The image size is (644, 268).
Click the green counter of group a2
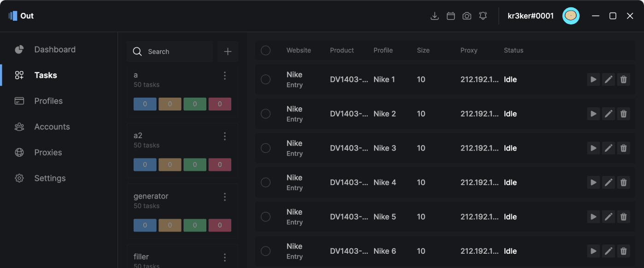click(x=195, y=165)
